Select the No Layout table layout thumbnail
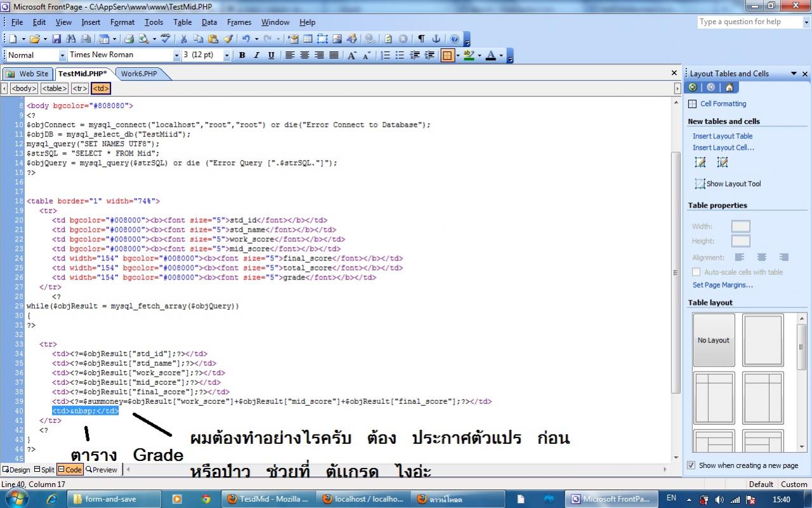This screenshot has width=812, height=508. point(714,340)
